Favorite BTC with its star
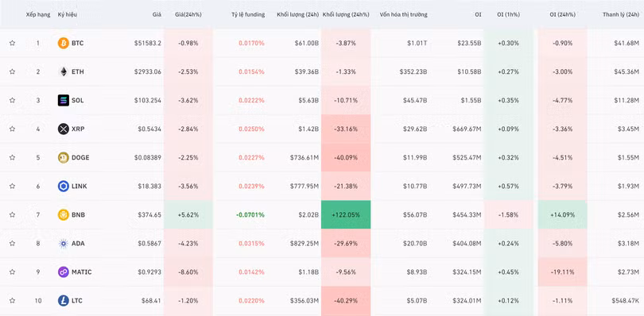The height and width of the screenshot is (316, 644). click(x=12, y=43)
